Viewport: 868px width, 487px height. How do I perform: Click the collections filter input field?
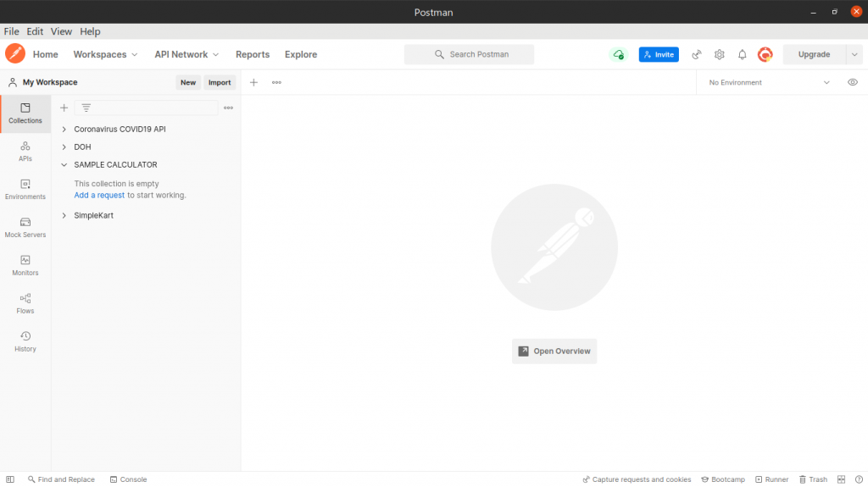[x=147, y=108]
